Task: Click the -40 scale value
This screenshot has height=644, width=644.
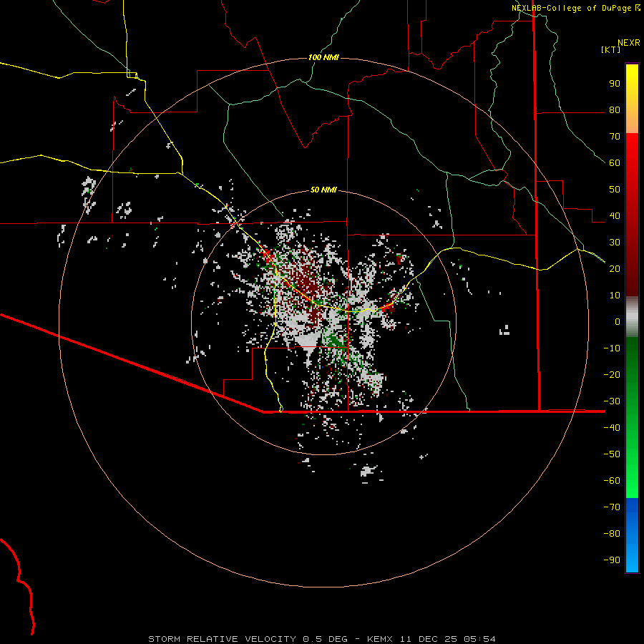Action: point(612,428)
